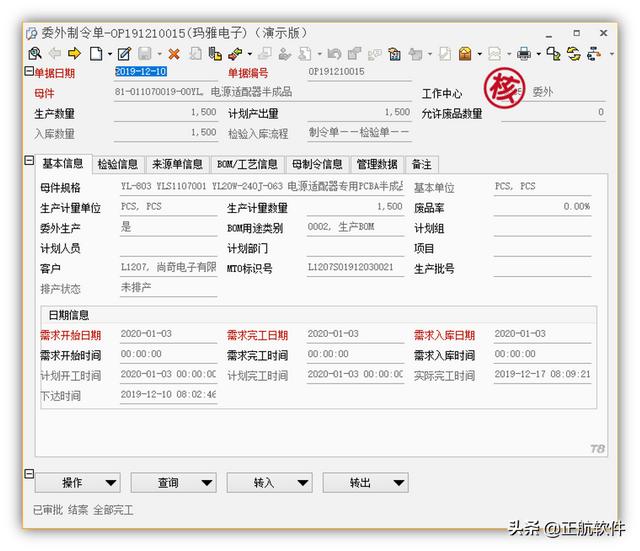Click the printer icon in toolbar
The image size is (640, 551).
tap(525, 53)
